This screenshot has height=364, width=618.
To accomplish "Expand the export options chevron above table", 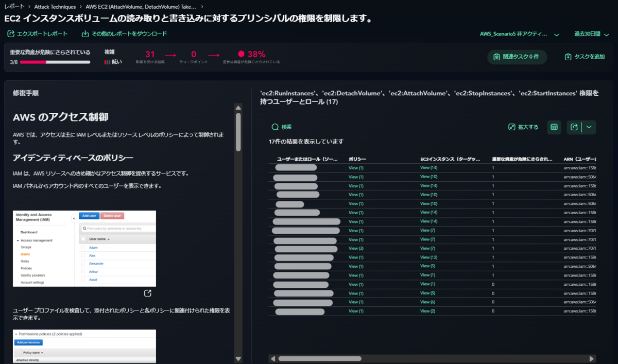I will 589,127.
